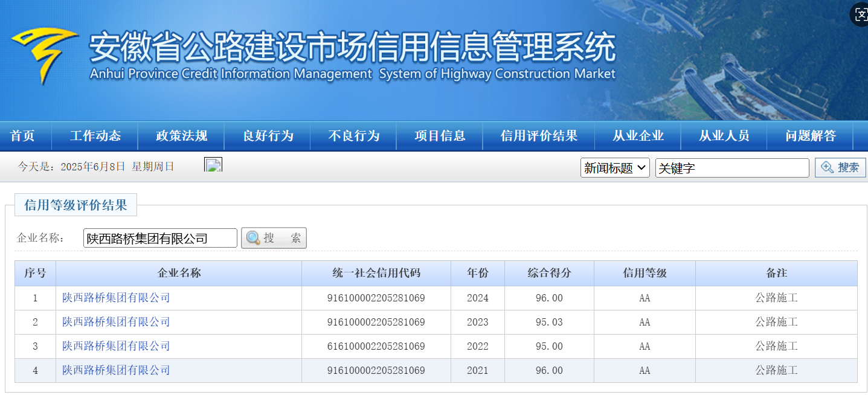Image resolution: width=868 pixels, height=395 pixels.
Task: Open the company link in the 2022 row
Action: [x=115, y=346]
